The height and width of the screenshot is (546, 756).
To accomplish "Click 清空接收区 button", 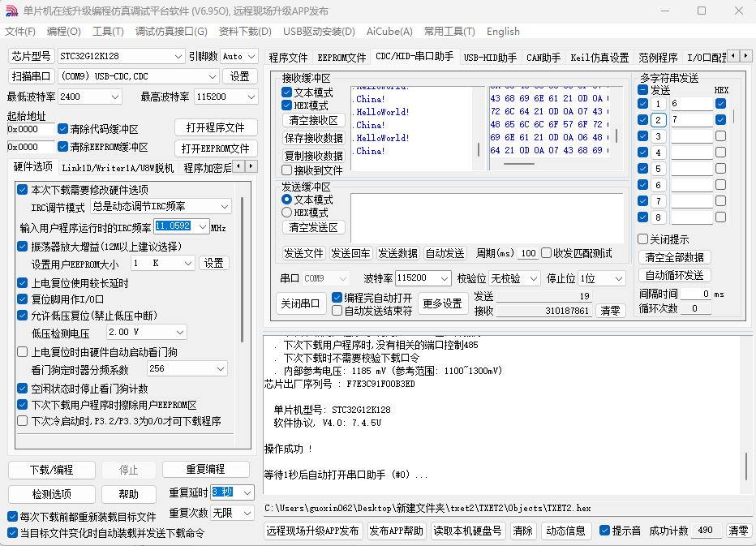I will pos(313,120).
